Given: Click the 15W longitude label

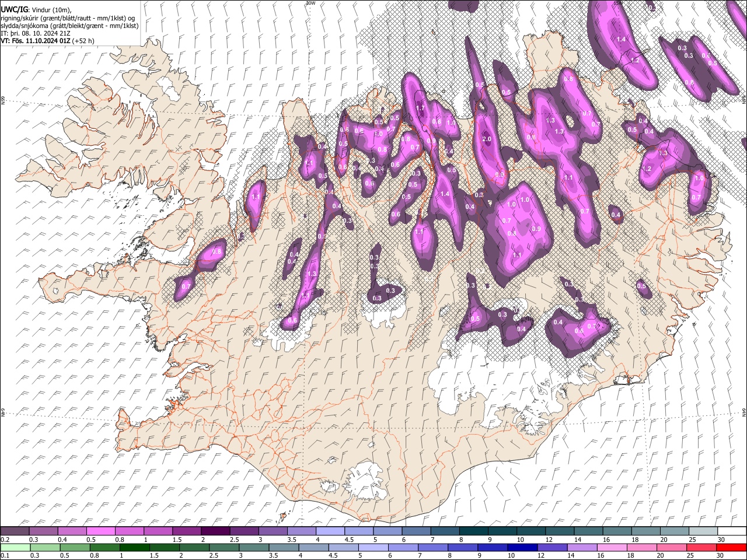Looking at the screenshot, I should click(618, 3).
